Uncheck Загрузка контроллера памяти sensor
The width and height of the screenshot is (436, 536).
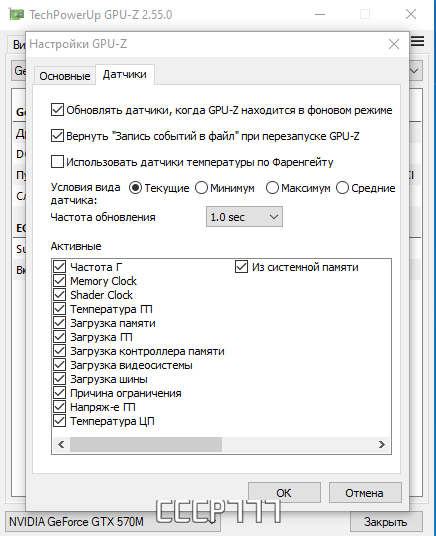click(x=60, y=351)
